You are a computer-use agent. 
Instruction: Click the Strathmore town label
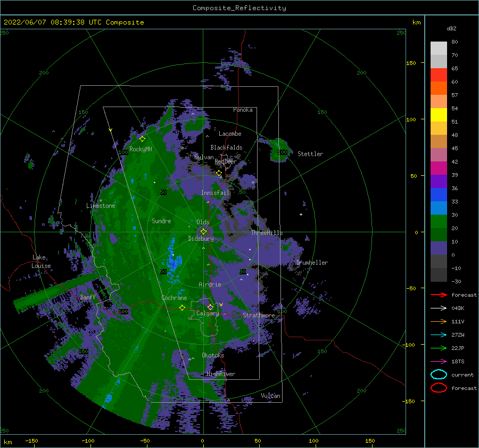[259, 315]
